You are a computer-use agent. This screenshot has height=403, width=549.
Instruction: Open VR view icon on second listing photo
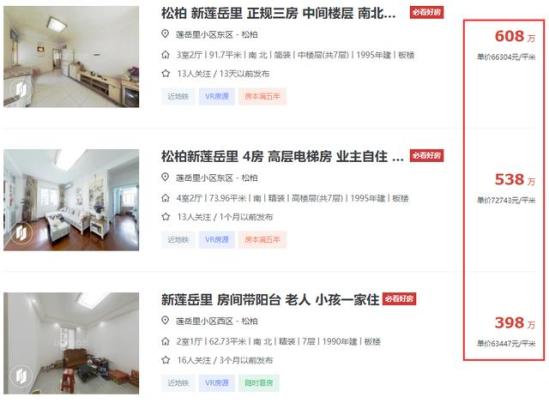pos(21,233)
